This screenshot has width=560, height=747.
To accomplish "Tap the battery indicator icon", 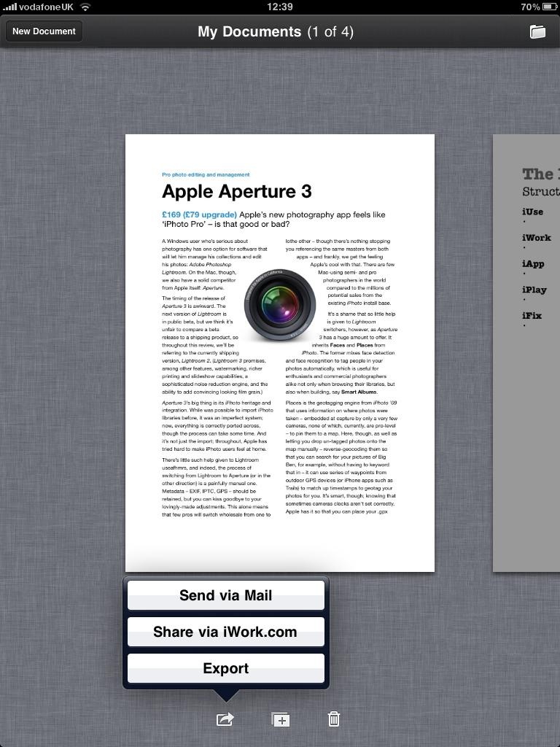I will (550, 7).
